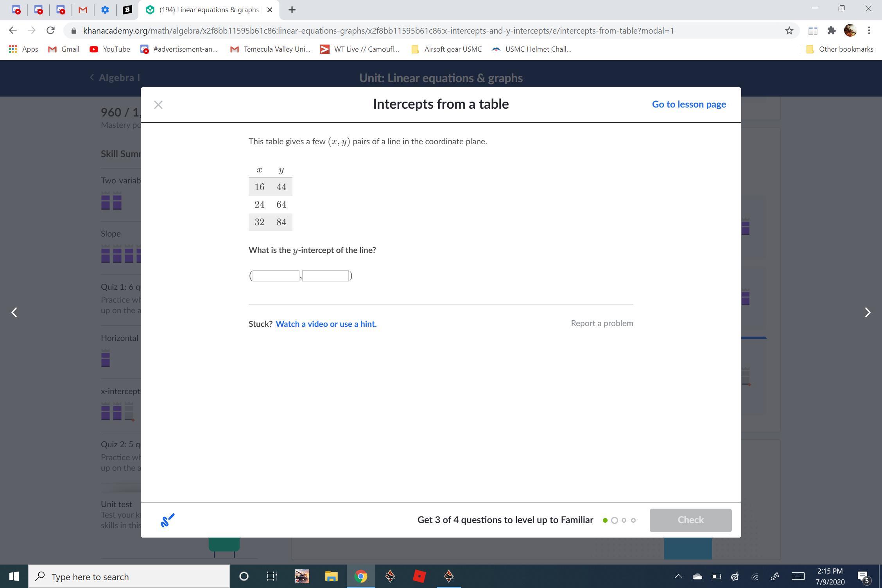Bookmark this page with the star icon
The width and height of the screenshot is (882, 588).
(789, 30)
